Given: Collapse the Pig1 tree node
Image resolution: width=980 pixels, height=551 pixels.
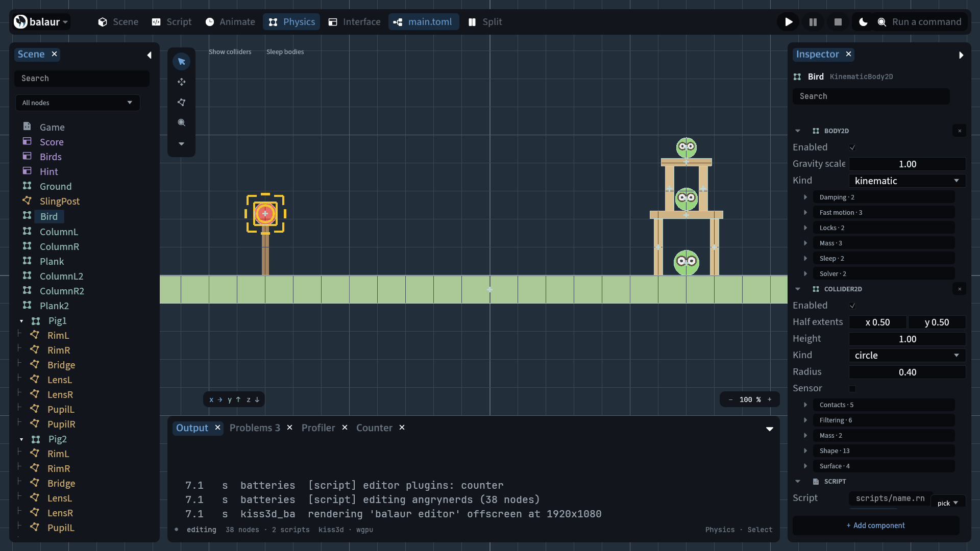Looking at the screenshot, I should (21, 321).
